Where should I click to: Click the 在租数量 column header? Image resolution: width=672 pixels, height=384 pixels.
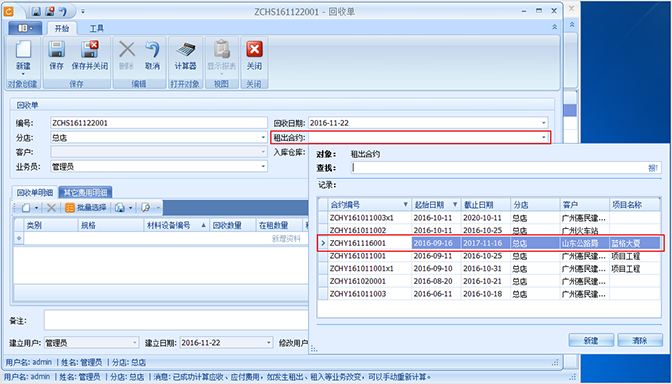279,225
